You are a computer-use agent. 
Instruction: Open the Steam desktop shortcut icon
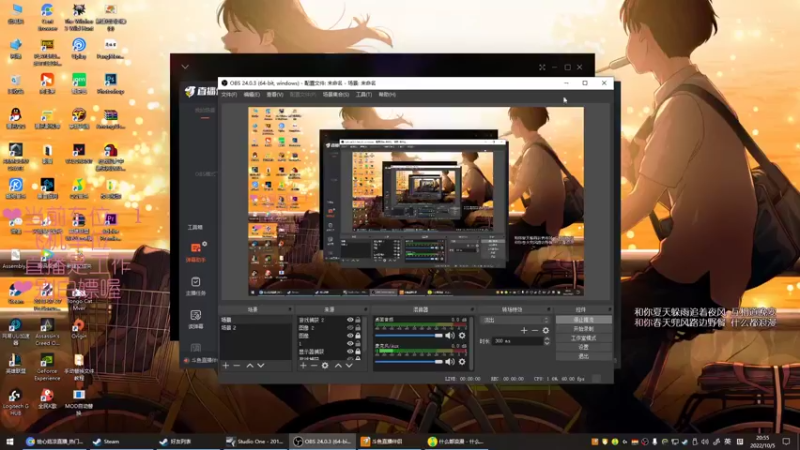coord(15,288)
